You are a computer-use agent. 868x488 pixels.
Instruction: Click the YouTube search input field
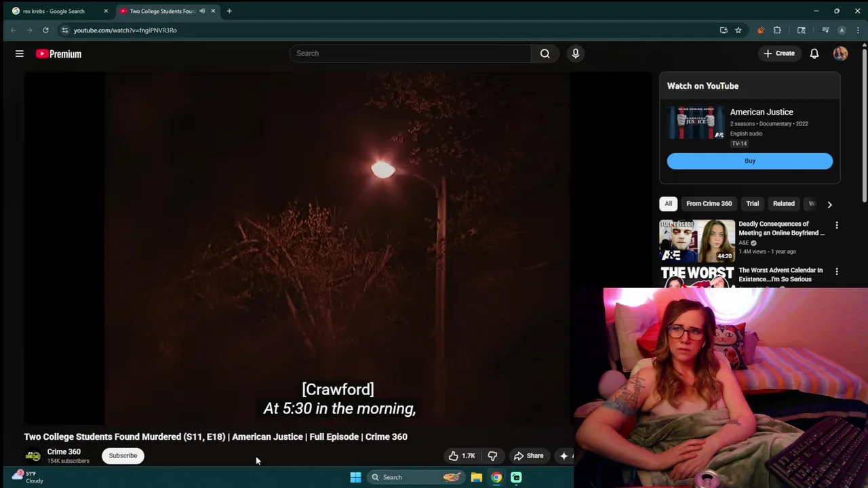tap(410, 54)
